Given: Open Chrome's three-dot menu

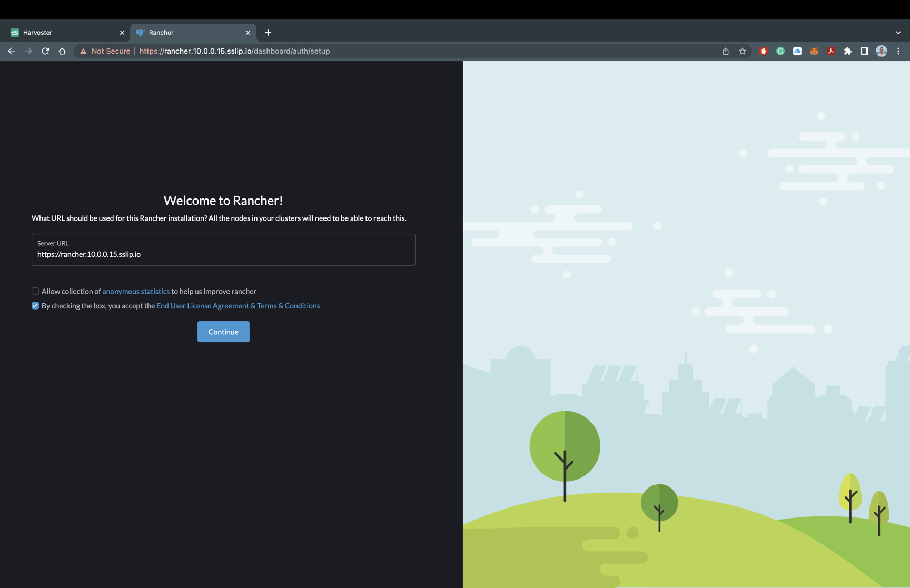Looking at the screenshot, I should click(898, 51).
